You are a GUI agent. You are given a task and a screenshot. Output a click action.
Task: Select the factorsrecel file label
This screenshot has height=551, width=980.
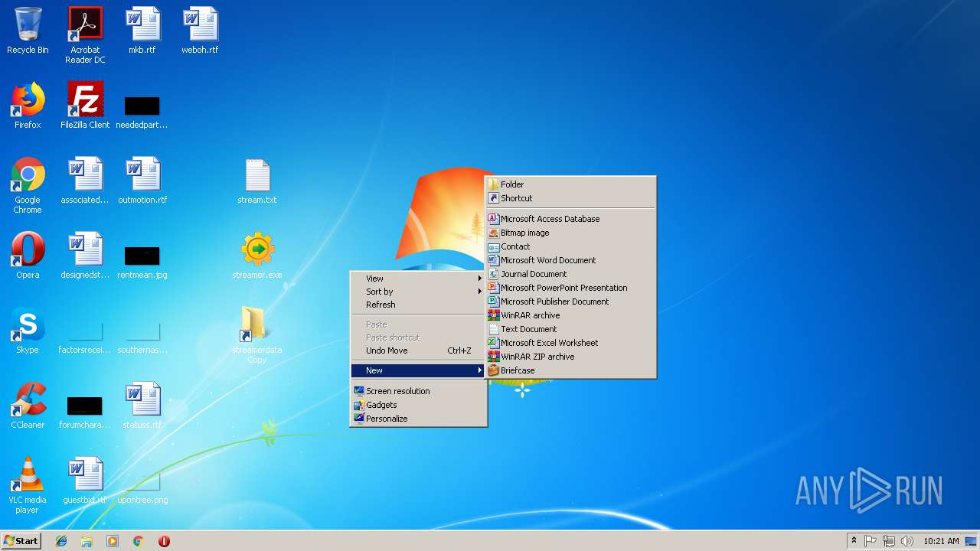coord(85,350)
